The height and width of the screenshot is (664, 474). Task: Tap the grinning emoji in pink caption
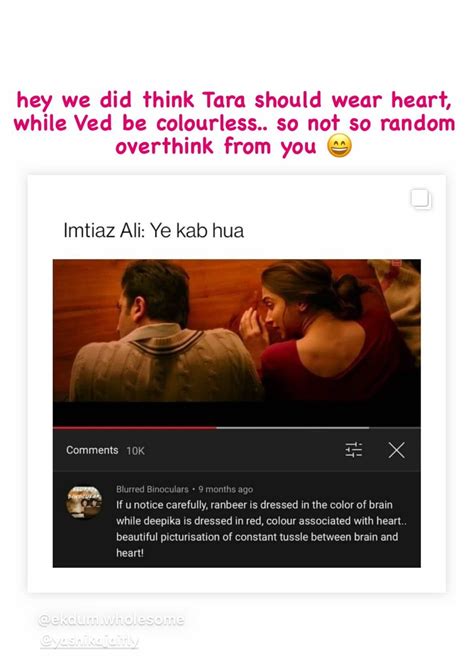coord(339,146)
